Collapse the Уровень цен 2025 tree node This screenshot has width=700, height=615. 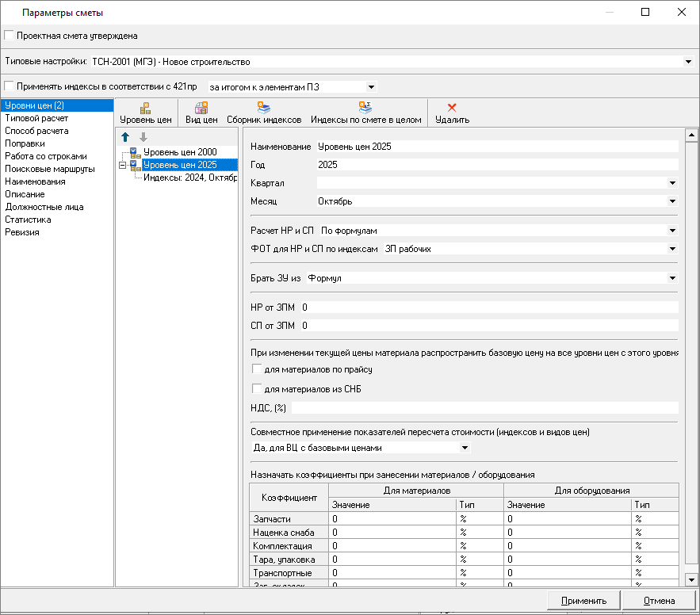[122, 165]
